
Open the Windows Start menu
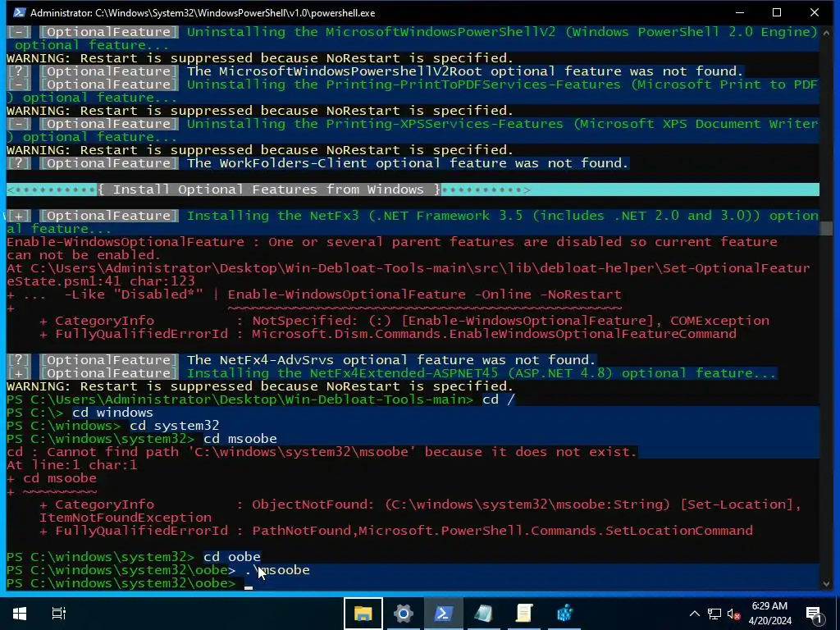[x=20, y=614]
